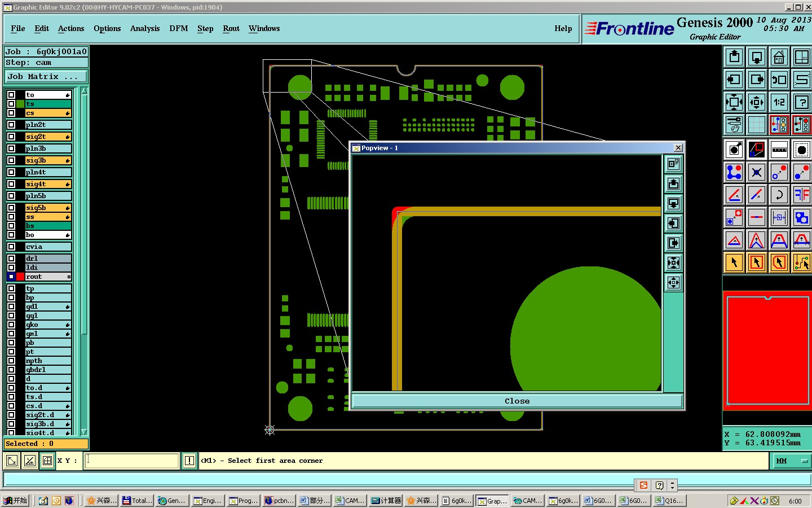Open the Help menu button
This screenshot has height=508, width=812.
(x=563, y=29)
